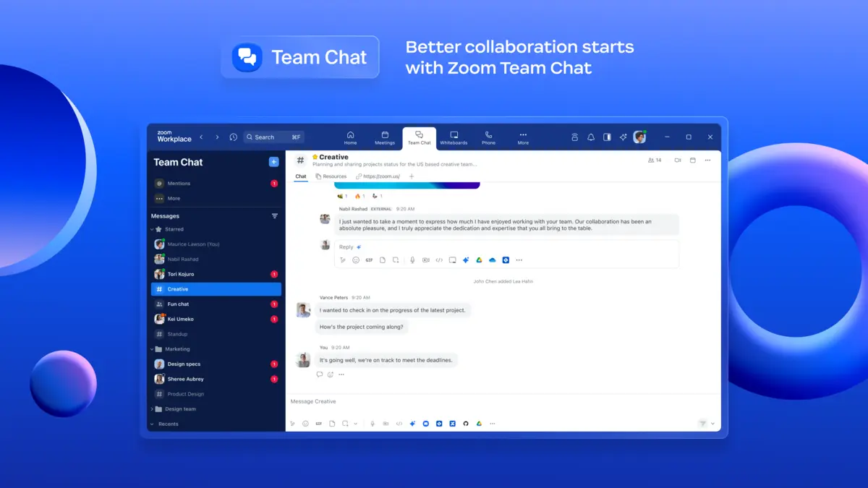Go forward using the right arrow in header

coord(217,137)
